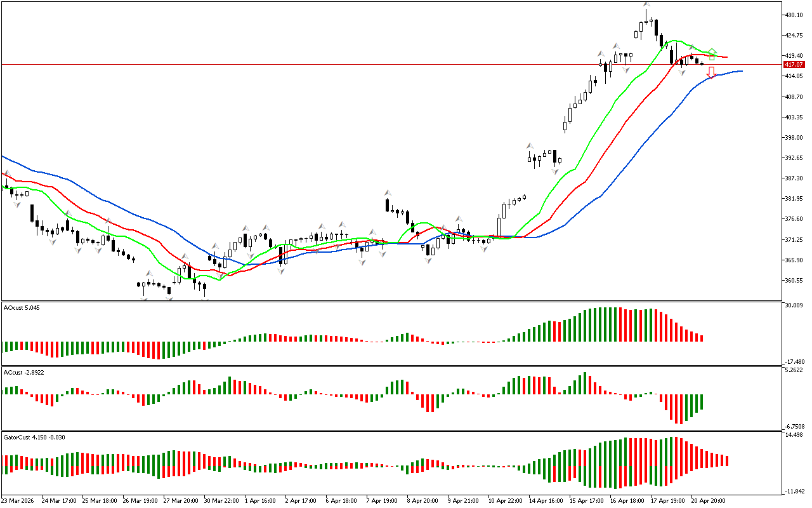Click the up fractal above the 14 Apr candles
The width and height of the screenshot is (812, 508).
pos(530,146)
